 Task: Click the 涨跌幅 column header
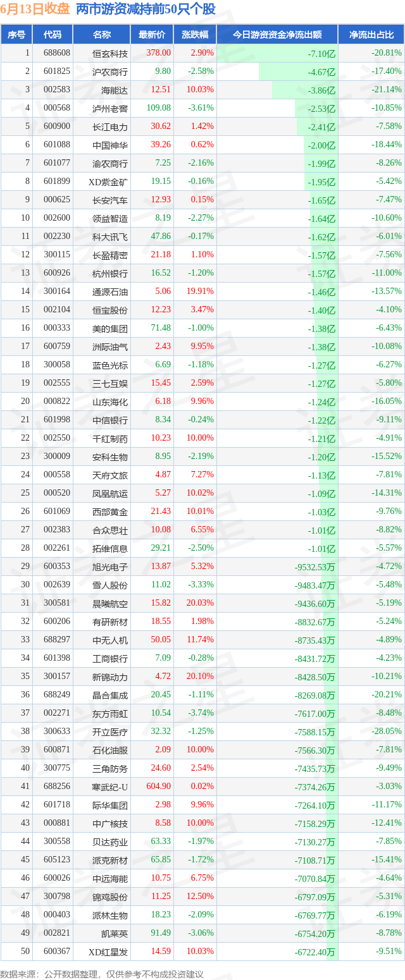tap(195, 35)
